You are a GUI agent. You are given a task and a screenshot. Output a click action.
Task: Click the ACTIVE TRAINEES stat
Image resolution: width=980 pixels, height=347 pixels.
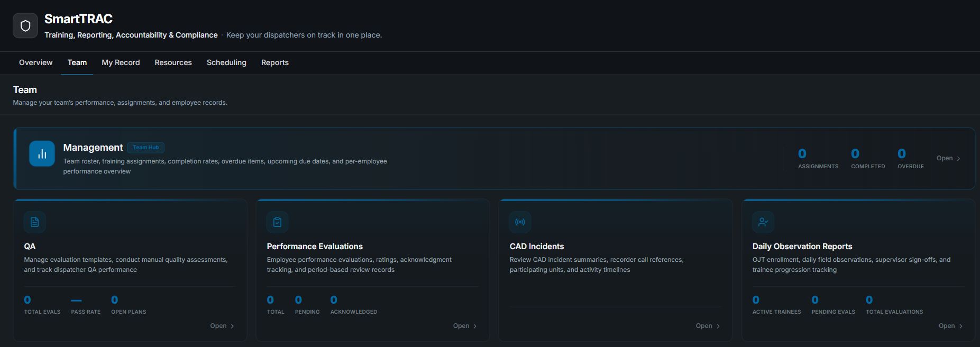pyautogui.click(x=776, y=305)
